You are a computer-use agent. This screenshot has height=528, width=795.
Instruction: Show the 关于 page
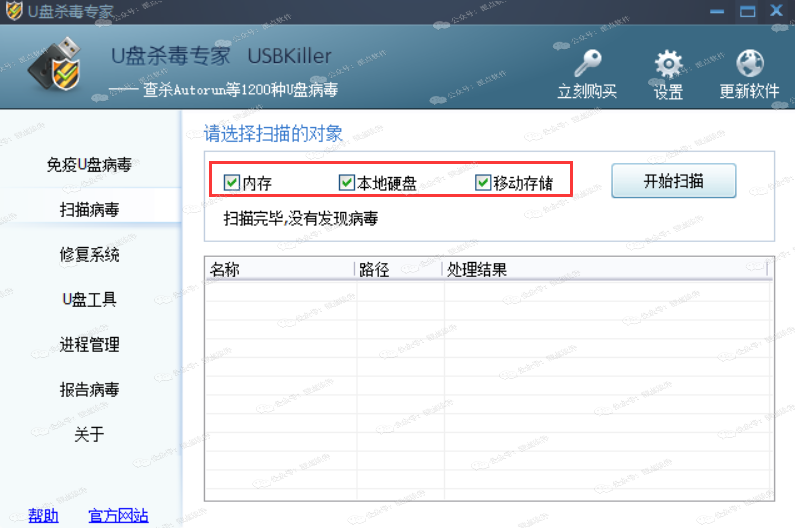click(89, 434)
